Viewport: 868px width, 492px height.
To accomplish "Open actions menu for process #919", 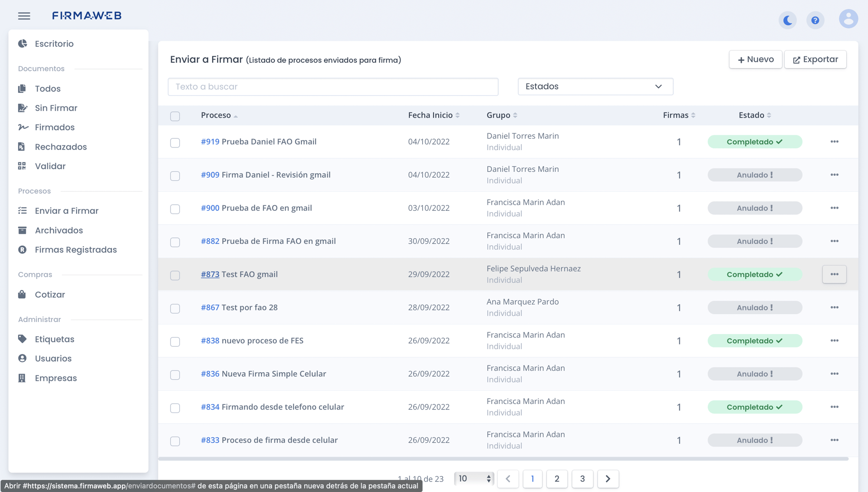I will coord(834,142).
